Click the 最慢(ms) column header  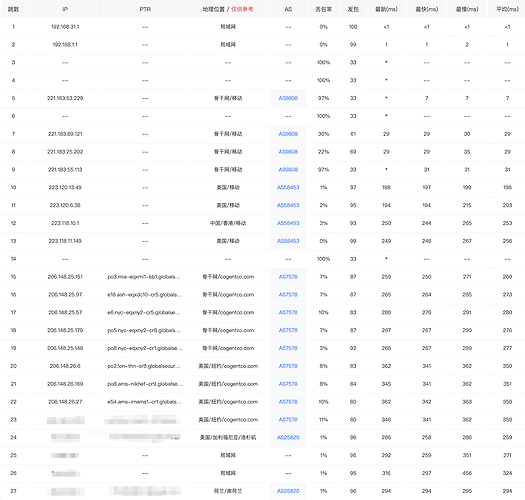tap(467, 9)
